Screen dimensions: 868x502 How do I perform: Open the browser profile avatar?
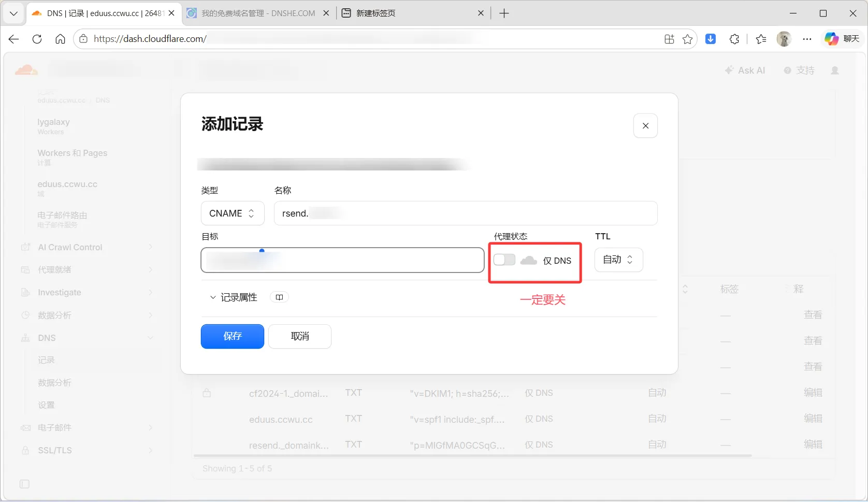[784, 39]
